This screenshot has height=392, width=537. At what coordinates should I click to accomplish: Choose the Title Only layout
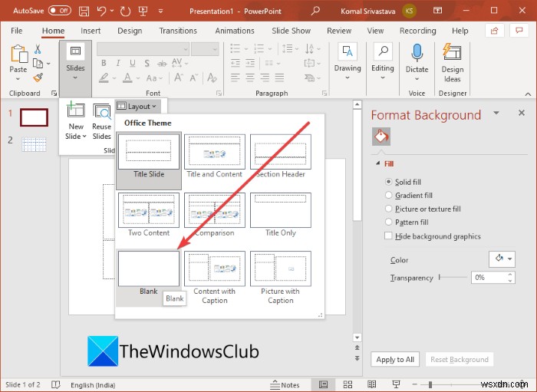[x=281, y=215]
